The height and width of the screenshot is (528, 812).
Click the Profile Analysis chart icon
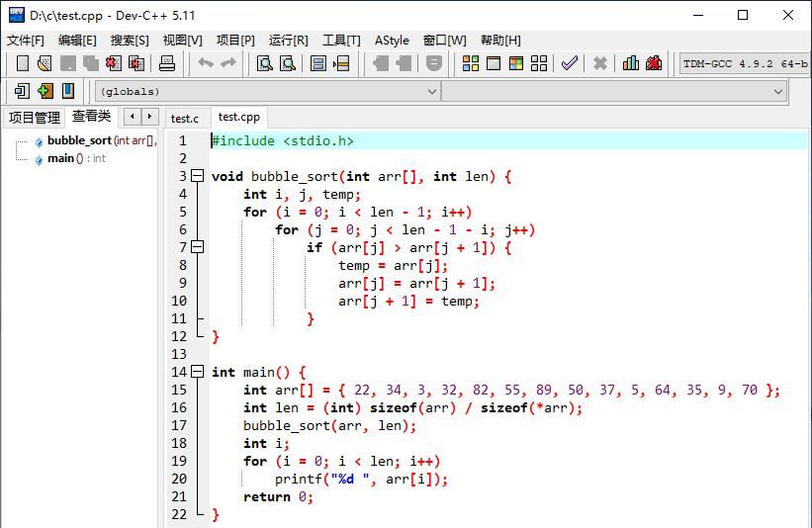point(630,63)
